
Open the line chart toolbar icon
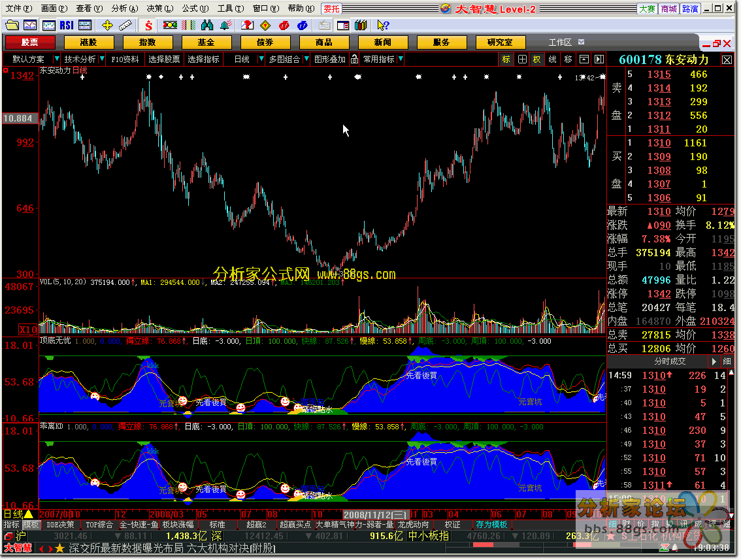tap(30, 25)
